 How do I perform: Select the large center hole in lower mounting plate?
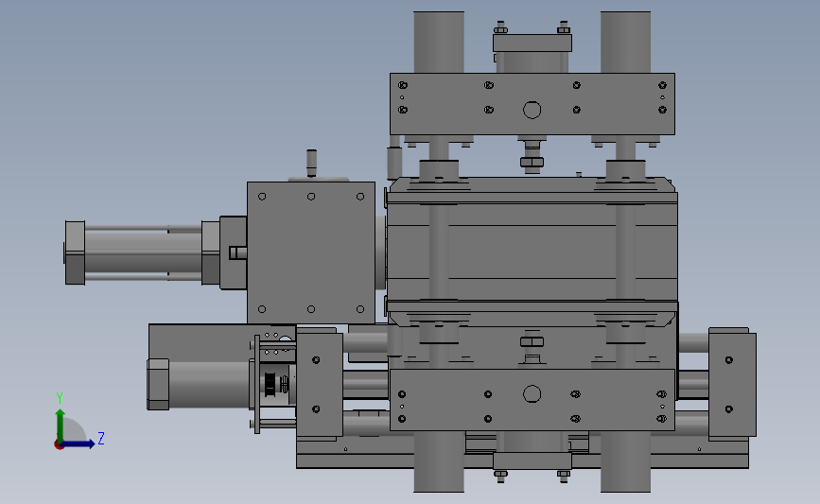[532, 393]
